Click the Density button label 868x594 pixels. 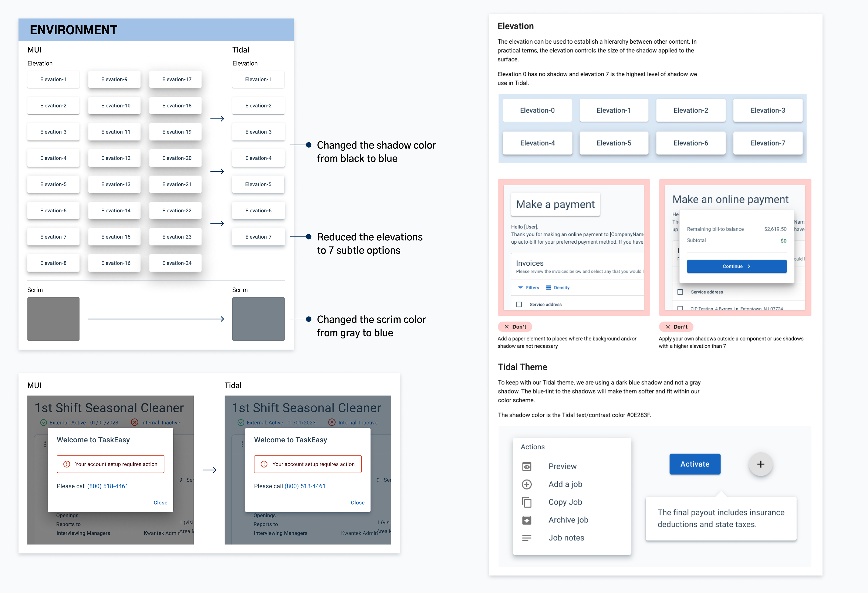pos(561,288)
